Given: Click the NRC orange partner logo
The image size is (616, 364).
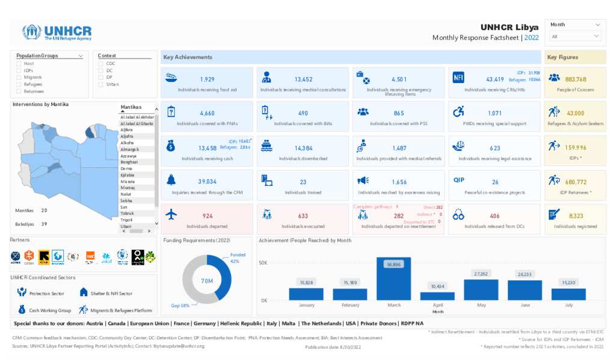Looking at the screenshot, I should [x=90, y=256].
